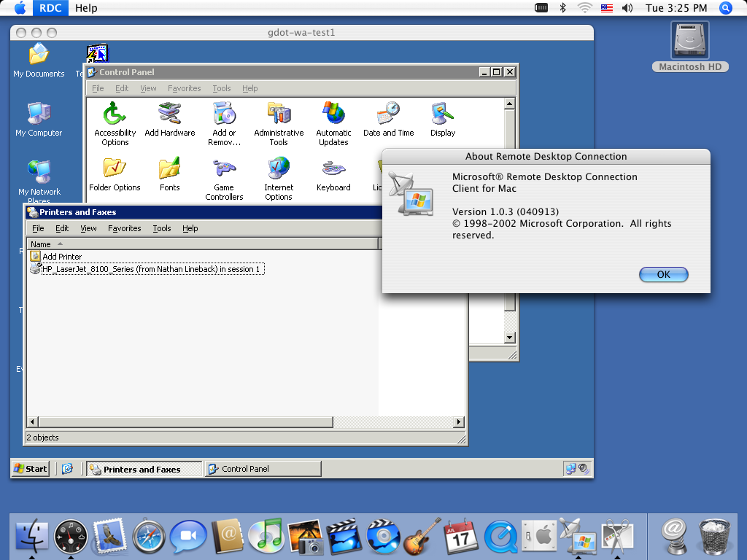This screenshot has height=560, width=747.
Task: Select the HP_LaserJet_8100_Series printer
Action: click(x=149, y=268)
